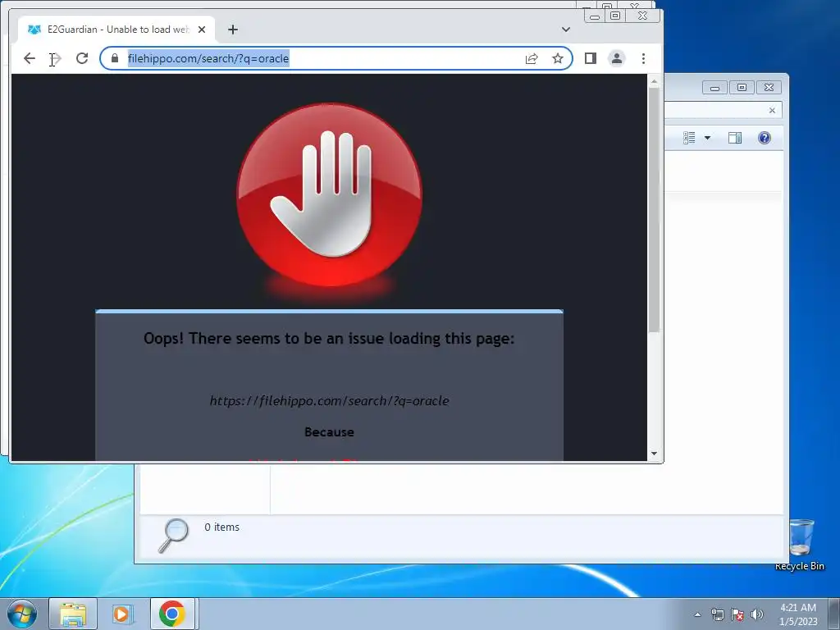840x630 pixels.
Task: Reload the filehippo page
Action: [x=82, y=58]
